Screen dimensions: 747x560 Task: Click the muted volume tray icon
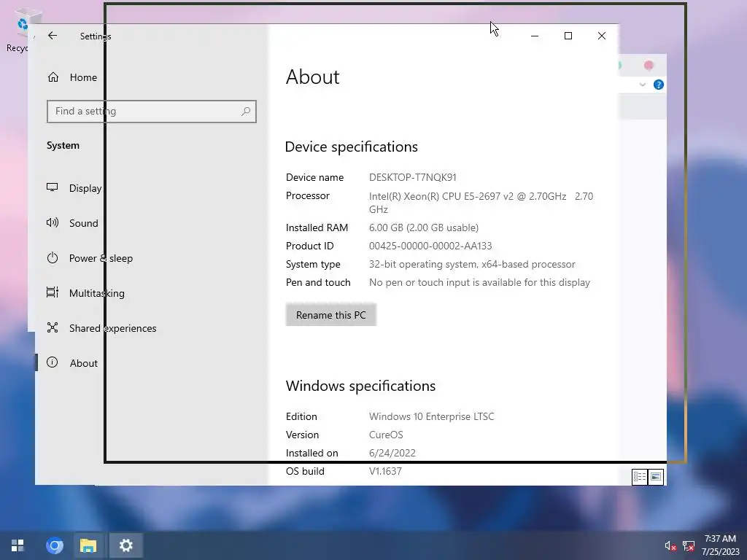click(670, 545)
